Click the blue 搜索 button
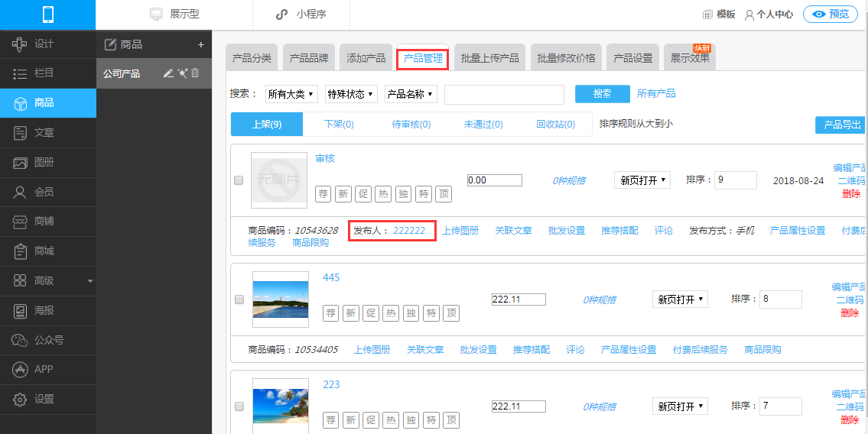Image resolution: width=868 pixels, height=434 pixels. [602, 93]
